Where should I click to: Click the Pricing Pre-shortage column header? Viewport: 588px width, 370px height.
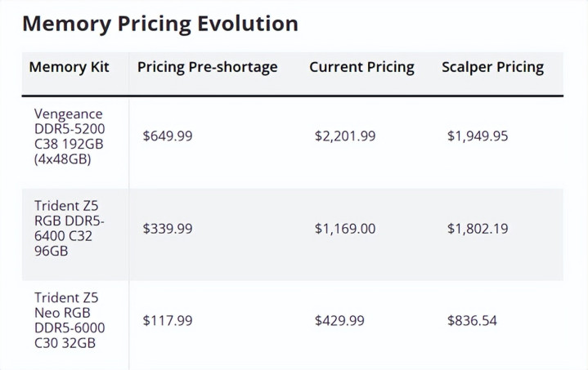tap(208, 67)
